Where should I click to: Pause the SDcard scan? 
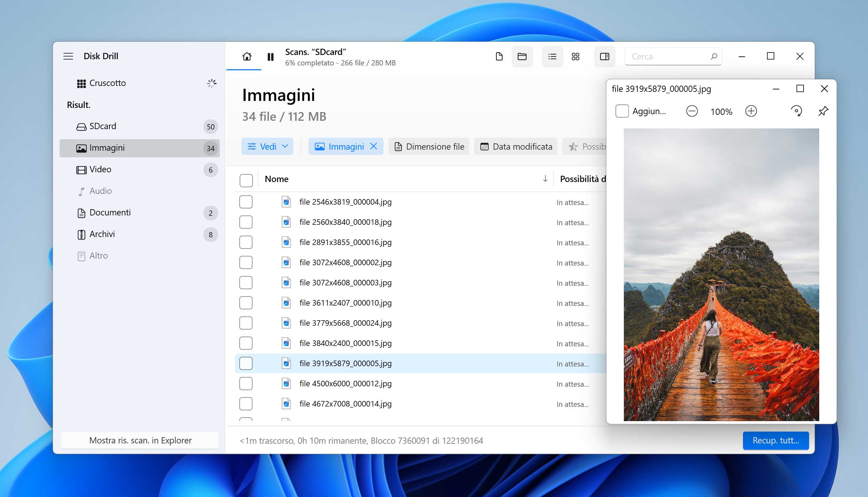270,57
